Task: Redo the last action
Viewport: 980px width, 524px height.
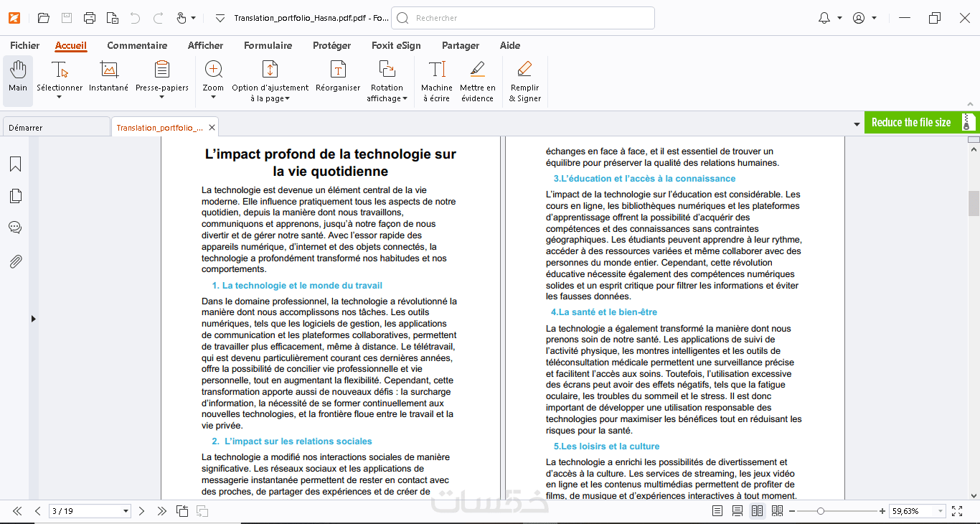Action: pos(159,18)
